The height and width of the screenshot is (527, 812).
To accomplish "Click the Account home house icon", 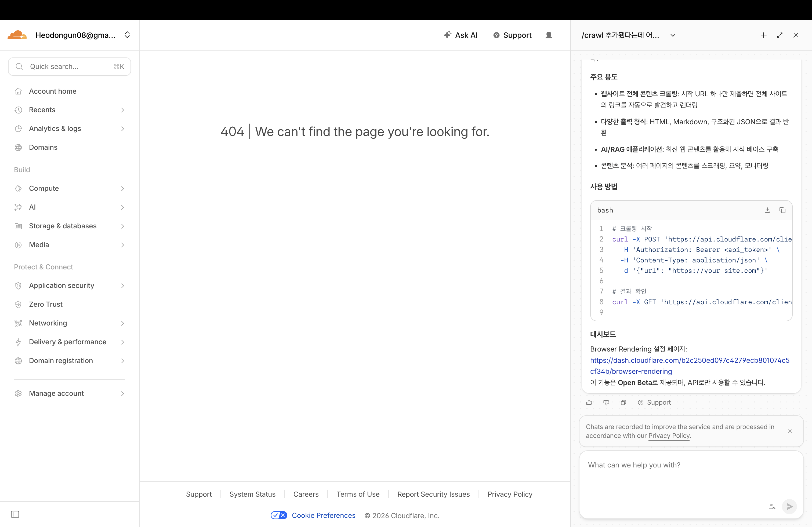I will point(19,91).
